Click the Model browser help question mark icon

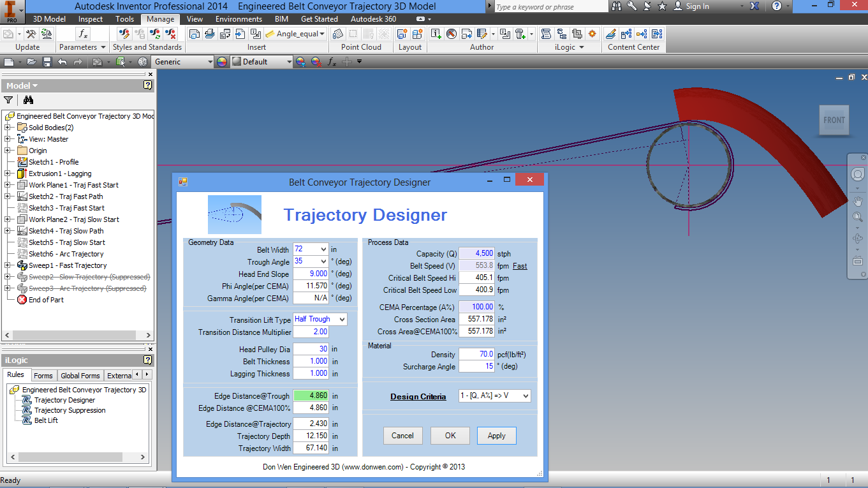[x=148, y=85]
